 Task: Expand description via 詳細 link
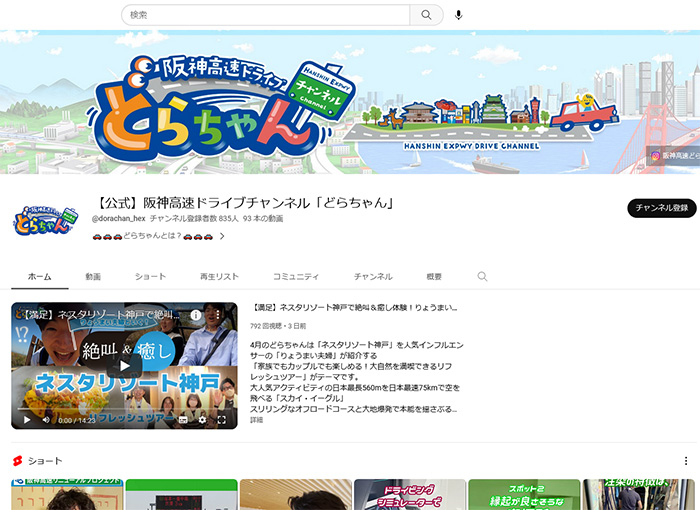[x=257, y=420]
